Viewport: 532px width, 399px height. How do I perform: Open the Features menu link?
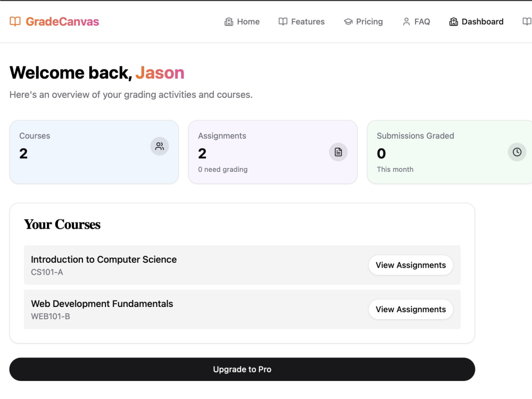301,22
